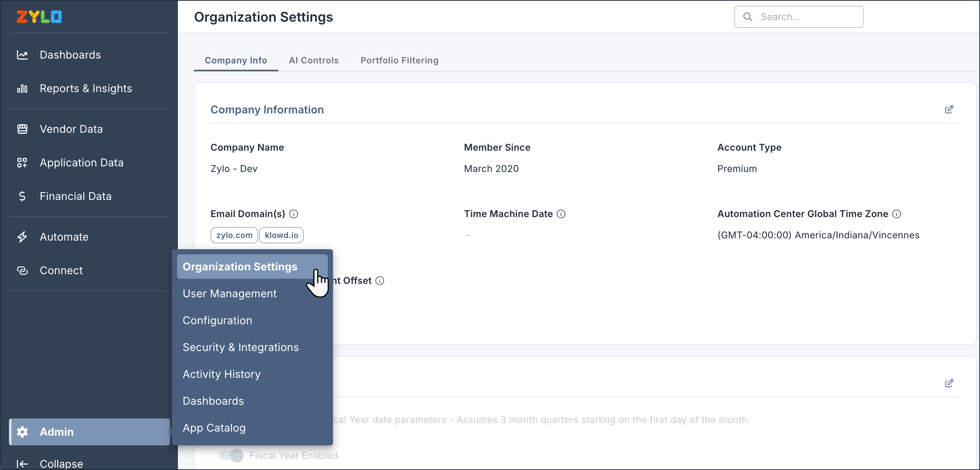Click the Vendor Data storefront icon
Screen dimensions: 980x470
[x=22, y=129]
